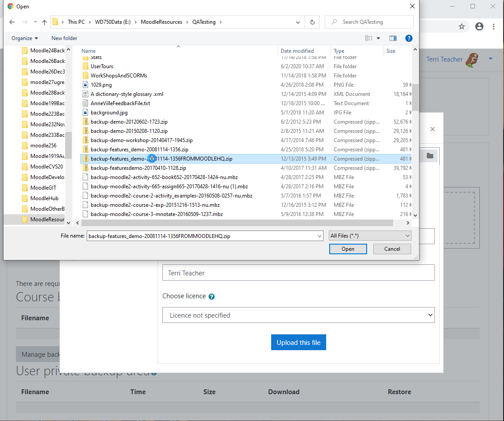Image resolution: width=504 pixels, height=421 pixels.
Task: Open the Choose licence dropdown
Action: (298, 315)
